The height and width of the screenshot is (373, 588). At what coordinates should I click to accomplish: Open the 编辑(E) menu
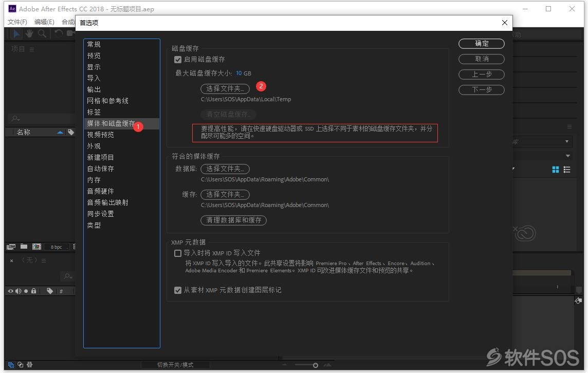(44, 22)
